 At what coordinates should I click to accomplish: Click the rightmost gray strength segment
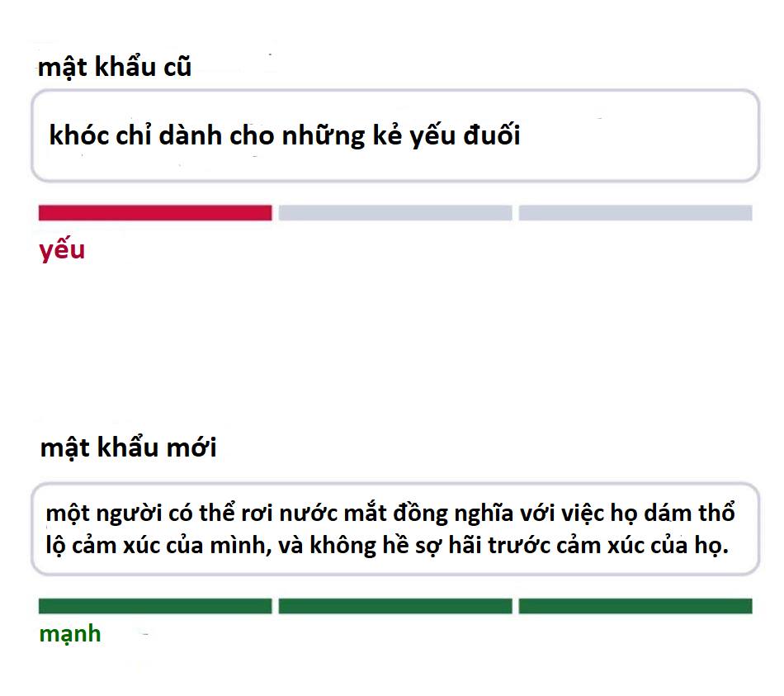coord(635,213)
